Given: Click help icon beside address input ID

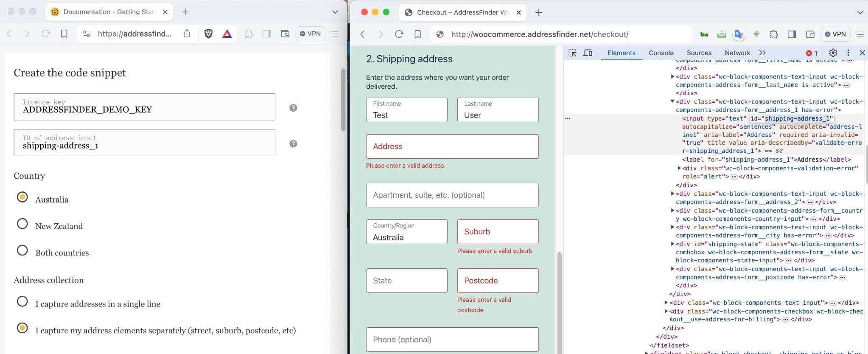Looking at the screenshot, I should click(x=293, y=143).
